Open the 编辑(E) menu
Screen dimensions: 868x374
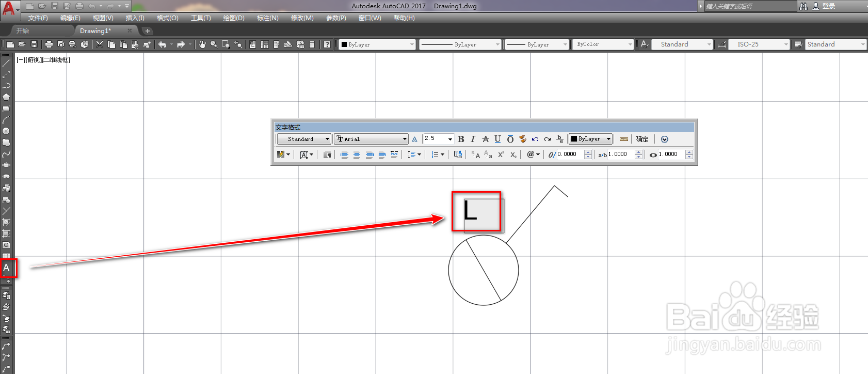pyautogui.click(x=70, y=18)
